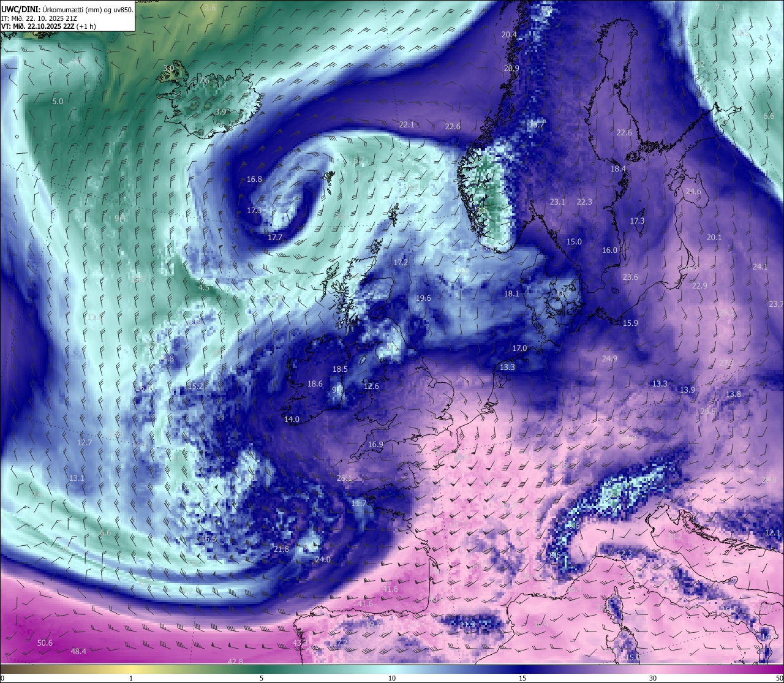
Task: Click the 3.9 value over Iceland
Action: 221,111
